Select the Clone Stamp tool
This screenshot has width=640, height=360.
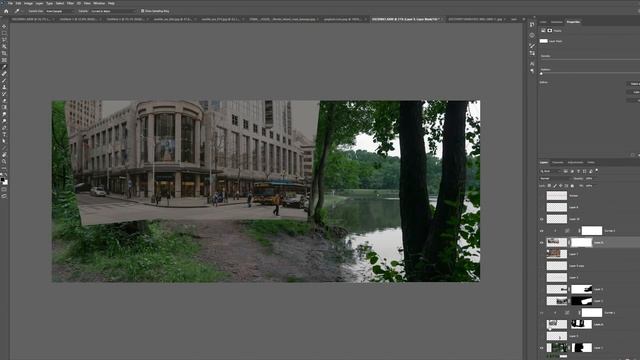click(4, 87)
